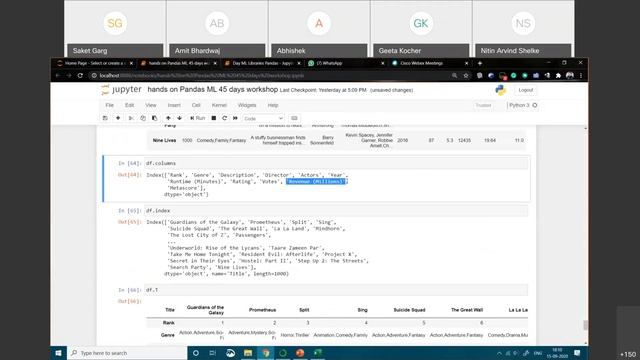Go back in the browser

coord(58,76)
